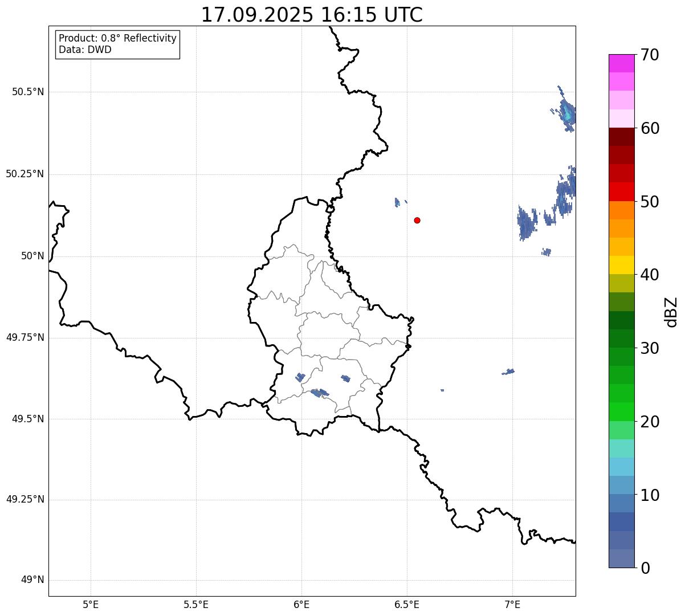
Task: Pick the light cyan-blue colorbar segment above 10
Action: tap(621, 467)
